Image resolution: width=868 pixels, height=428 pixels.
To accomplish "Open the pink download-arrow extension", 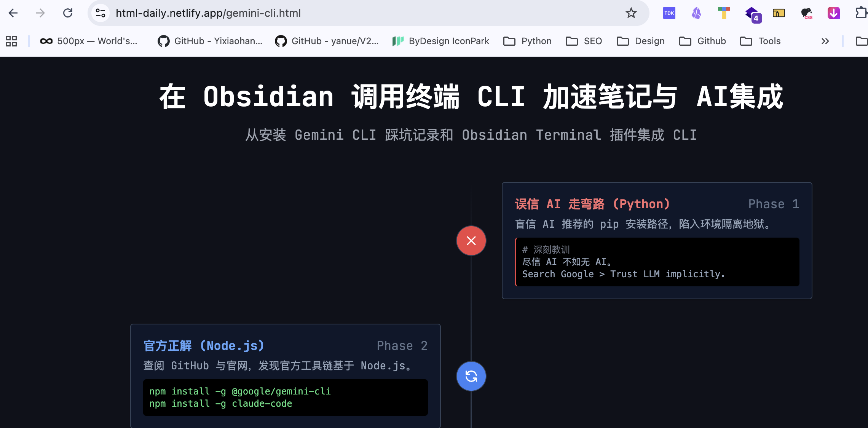I will click(x=833, y=13).
